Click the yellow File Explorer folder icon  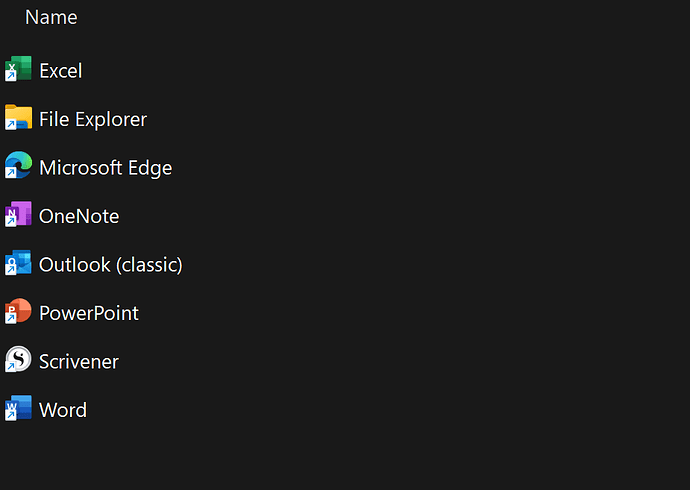[x=18, y=117]
